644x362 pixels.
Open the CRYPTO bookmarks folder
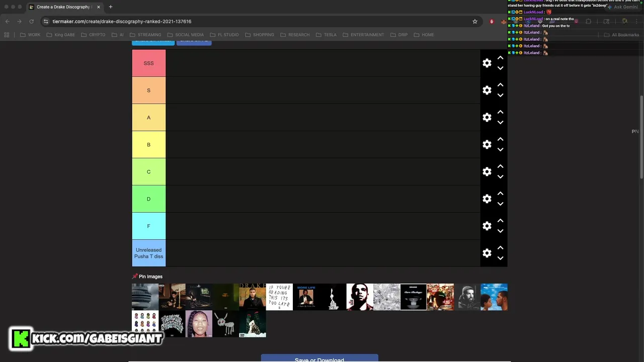[93, 35]
